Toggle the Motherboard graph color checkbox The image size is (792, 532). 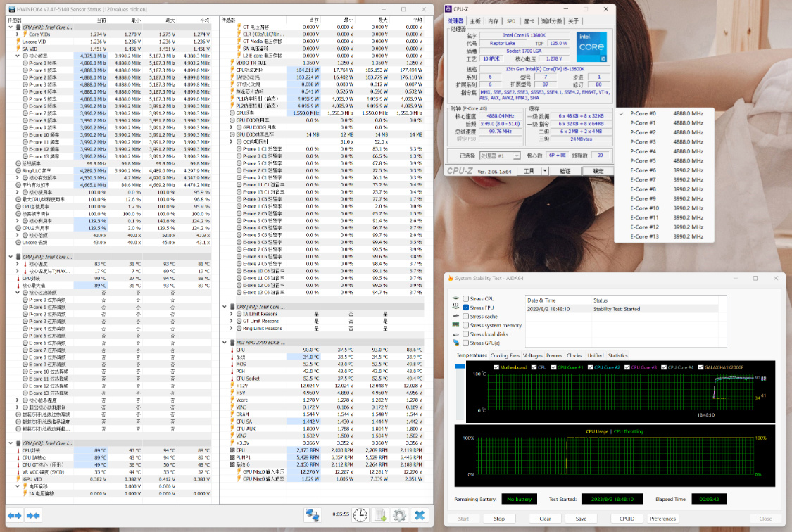(x=495, y=367)
